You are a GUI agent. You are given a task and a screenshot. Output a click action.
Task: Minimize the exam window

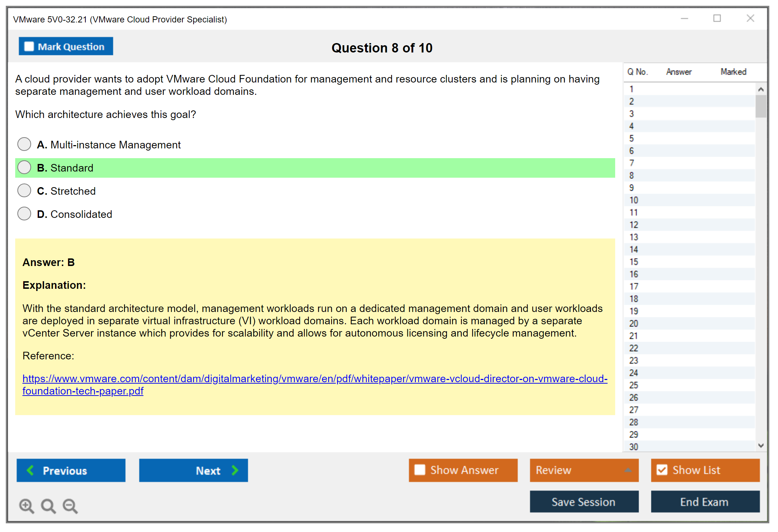(x=684, y=18)
